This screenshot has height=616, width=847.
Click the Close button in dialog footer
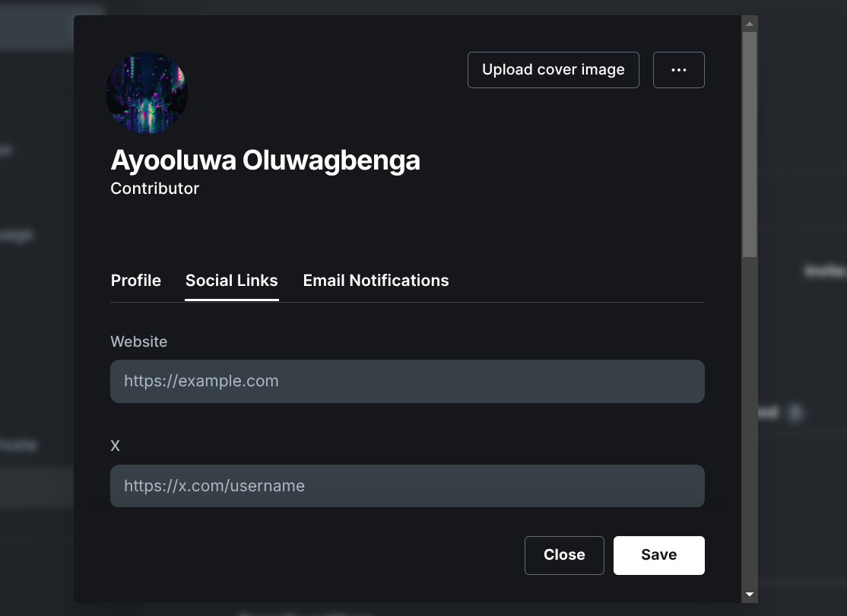coord(564,555)
